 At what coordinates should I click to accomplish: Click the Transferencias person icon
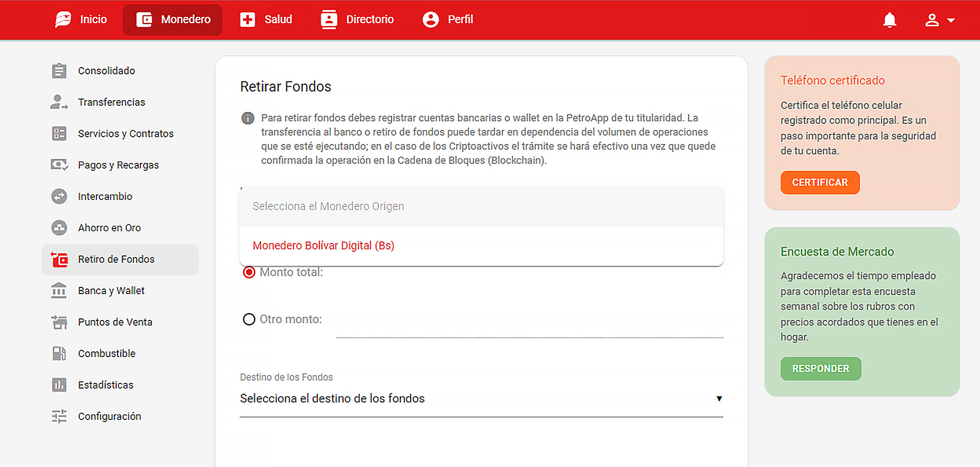[59, 102]
